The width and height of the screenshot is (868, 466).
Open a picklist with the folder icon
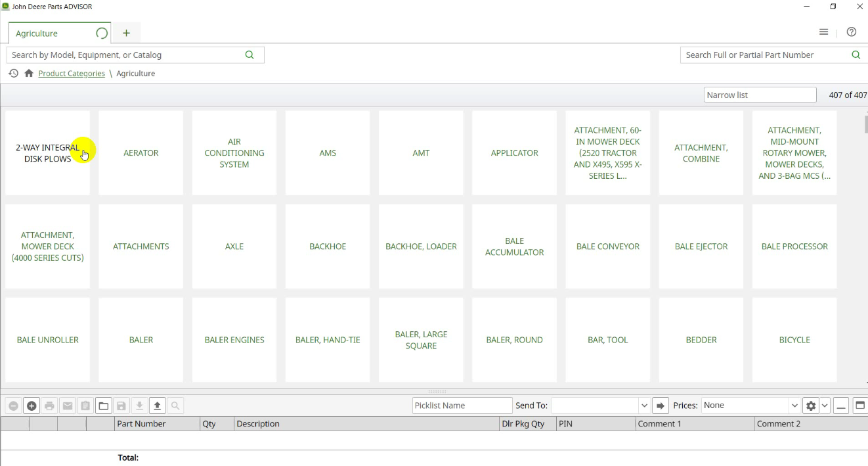[x=104, y=406]
